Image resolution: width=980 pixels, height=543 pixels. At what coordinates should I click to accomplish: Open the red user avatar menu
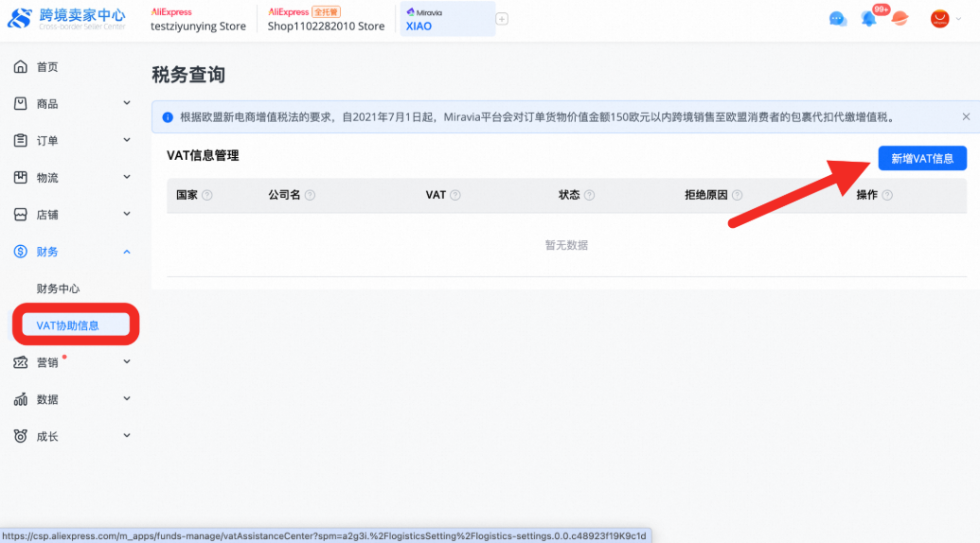click(939, 19)
